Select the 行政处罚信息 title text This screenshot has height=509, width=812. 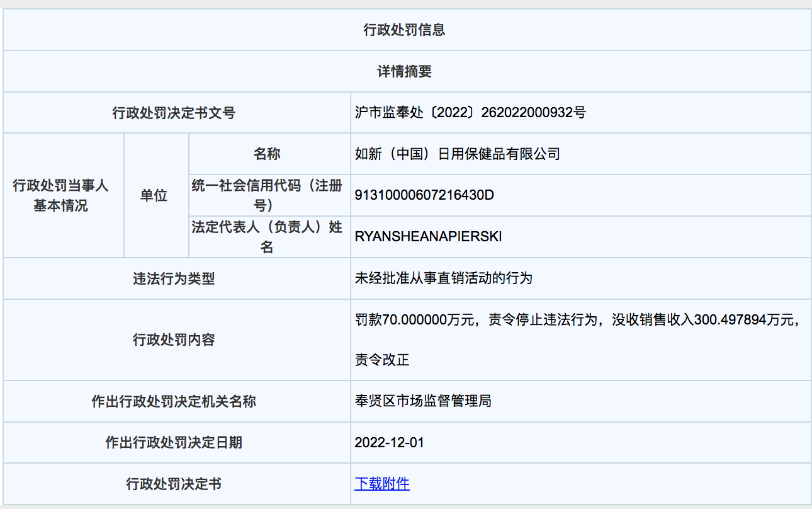pyautogui.click(x=405, y=30)
